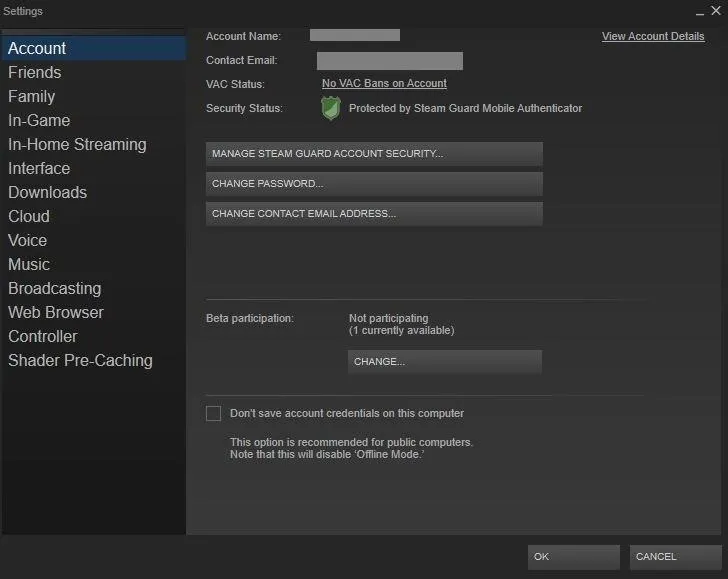Click the 'Beta participation:' label
This screenshot has width=728, height=579.
click(250, 319)
